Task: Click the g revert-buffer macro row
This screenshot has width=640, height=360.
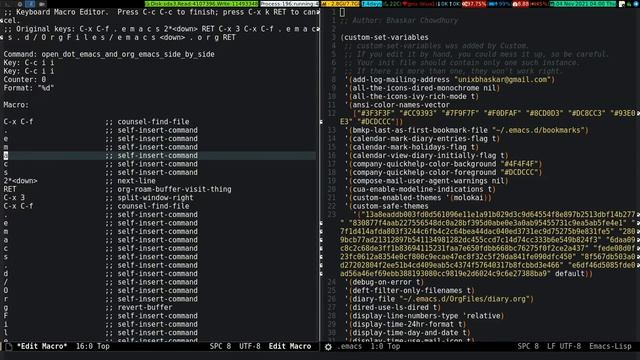Action: 88,307
